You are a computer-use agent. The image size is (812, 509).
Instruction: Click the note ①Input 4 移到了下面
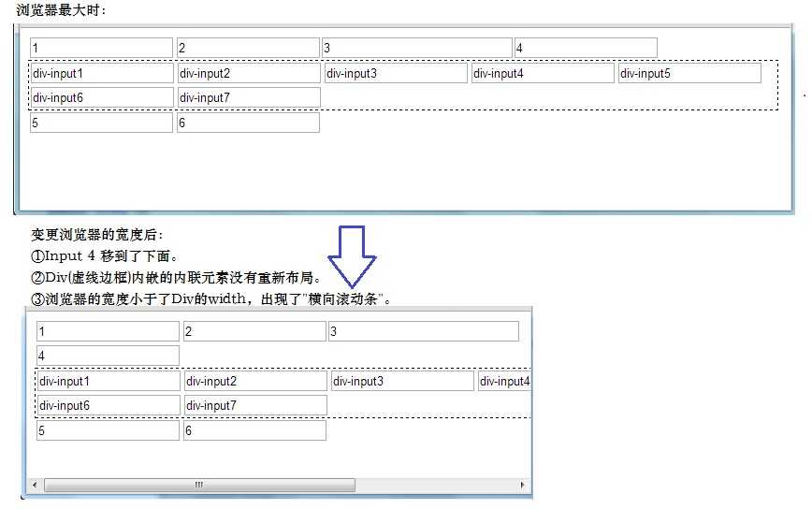point(105,256)
